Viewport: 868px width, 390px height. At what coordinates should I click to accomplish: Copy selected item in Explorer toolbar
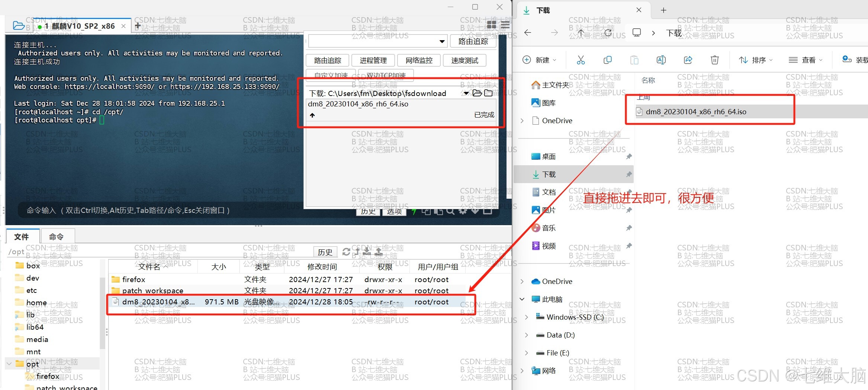(607, 60)
